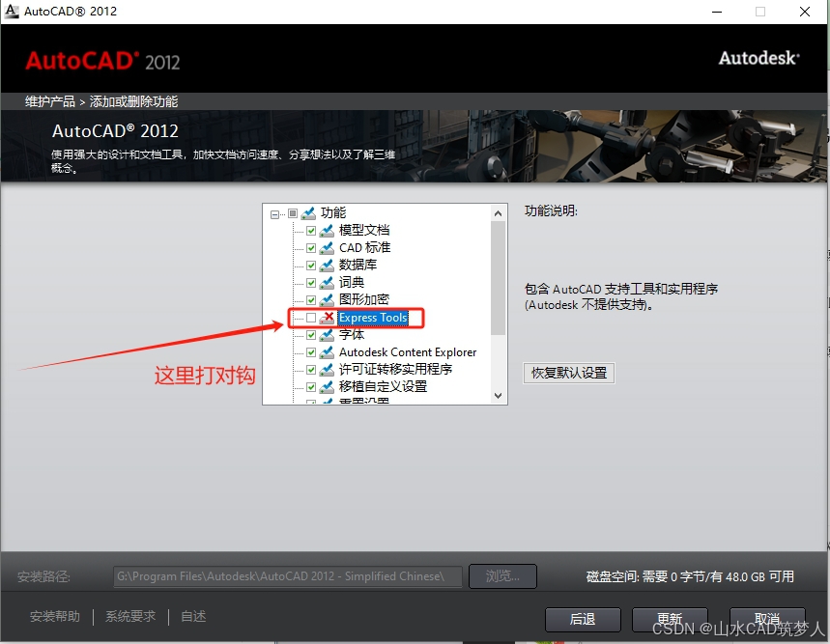Viewport: 830px width, 644px height.
Task: Click the 维护产品 breadcrumb
Action: (x=50, y=101)
